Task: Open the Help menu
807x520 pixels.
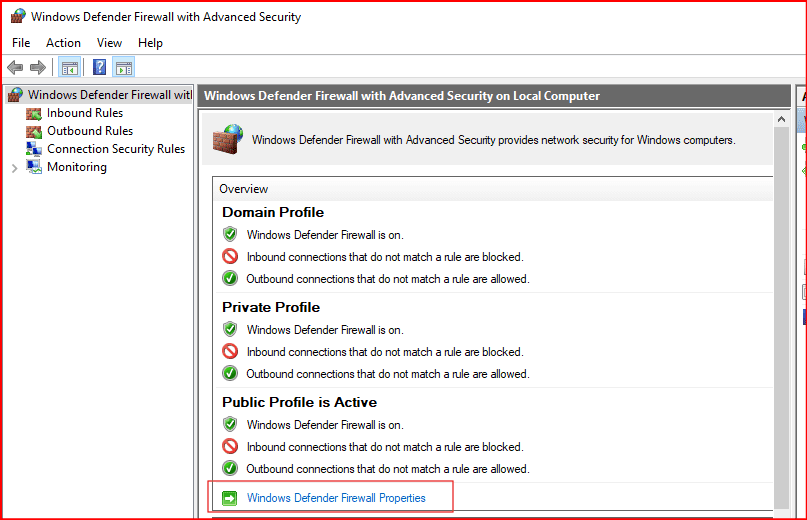Action: pos(150,43)
